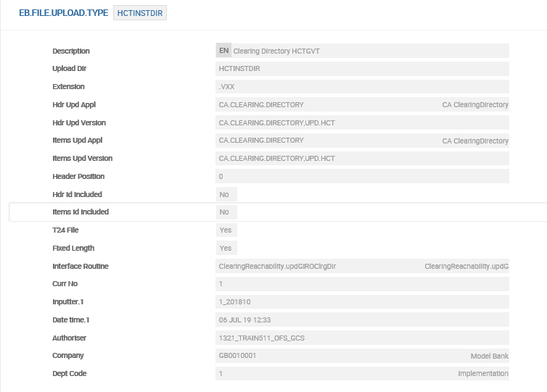
Task: Select the Curr No field value
Action: 362,284
